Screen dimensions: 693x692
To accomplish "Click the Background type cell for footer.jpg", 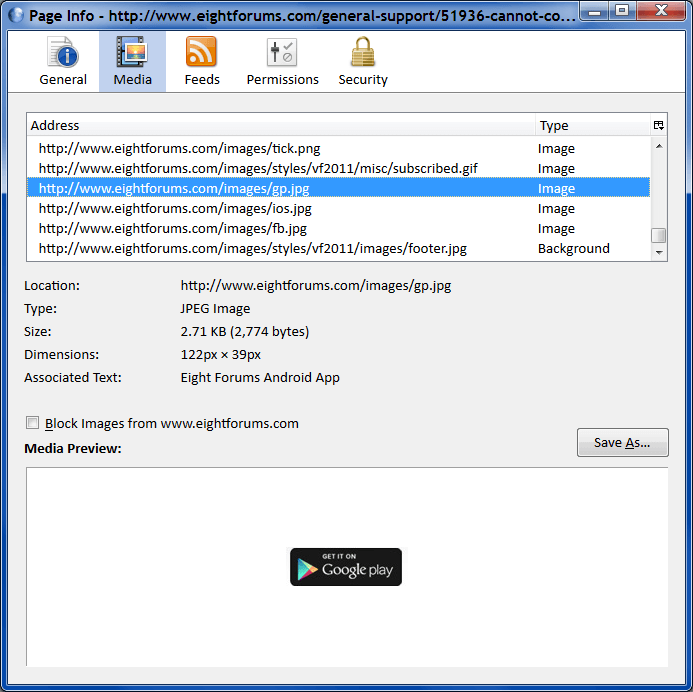I will (574, 248).
